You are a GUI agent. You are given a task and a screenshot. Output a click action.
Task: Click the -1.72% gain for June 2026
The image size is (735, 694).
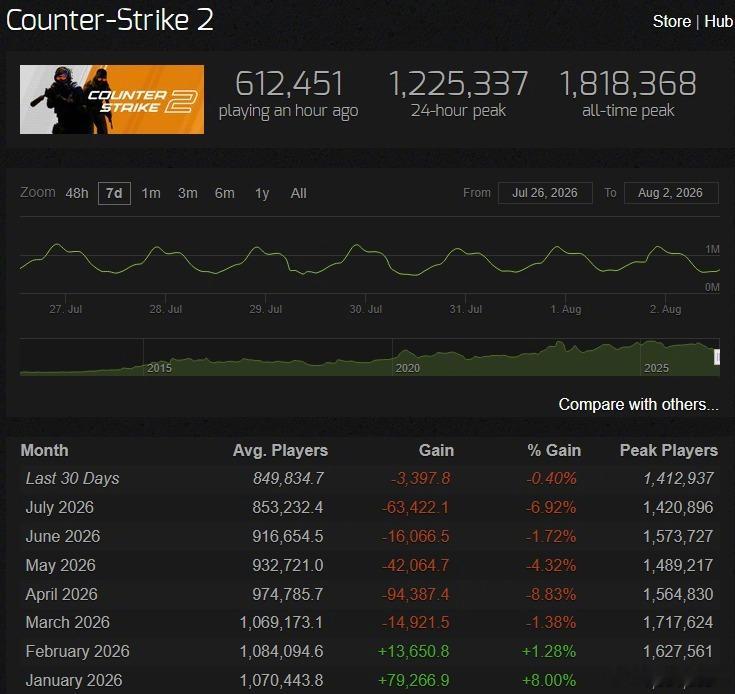pos(551,537)
